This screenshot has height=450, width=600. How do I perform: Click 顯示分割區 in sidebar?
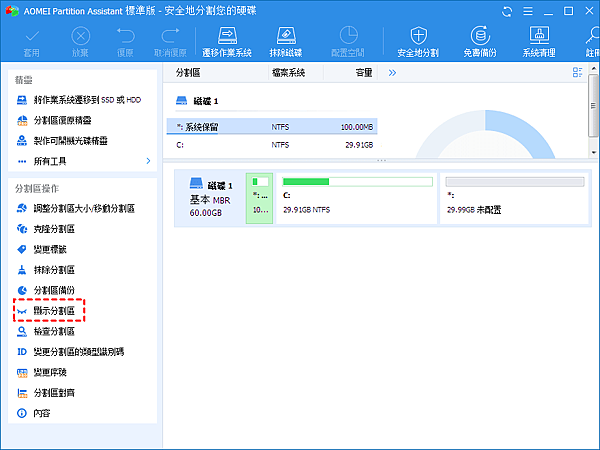[49, 310]
